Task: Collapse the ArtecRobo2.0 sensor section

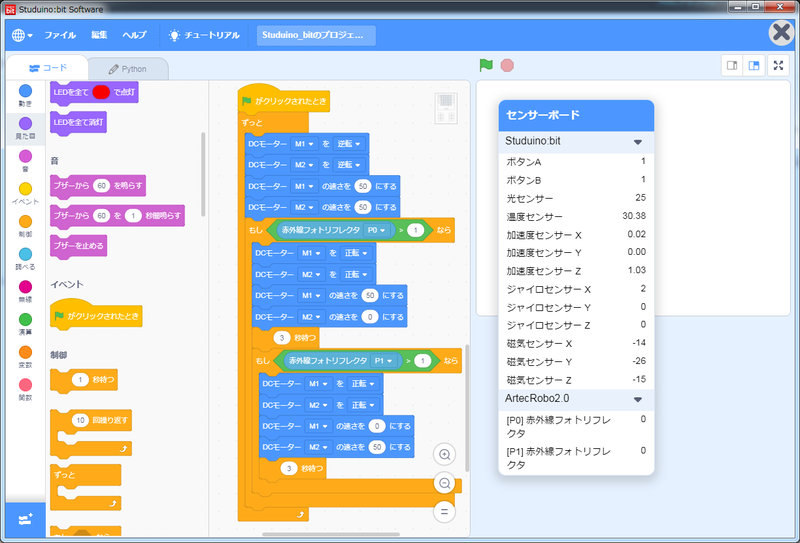Action: pos(638,399)
